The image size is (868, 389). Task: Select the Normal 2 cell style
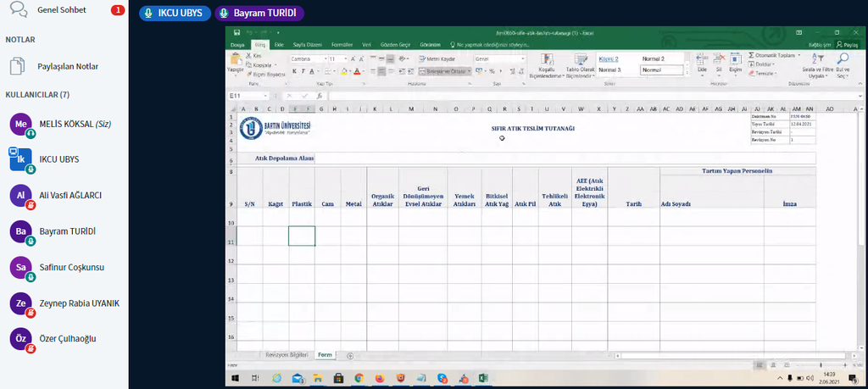click(654, 58)
